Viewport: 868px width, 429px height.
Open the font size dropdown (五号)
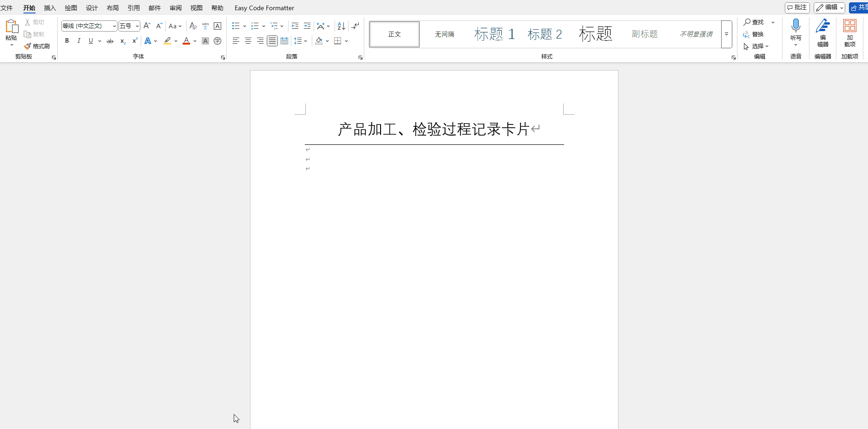137,26
